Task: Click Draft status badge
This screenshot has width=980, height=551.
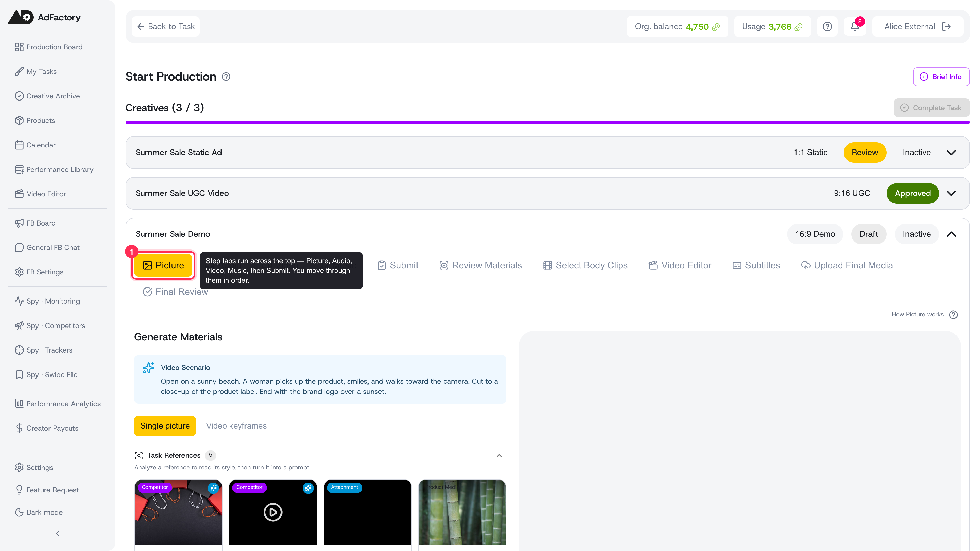Action: click(868, 234)
